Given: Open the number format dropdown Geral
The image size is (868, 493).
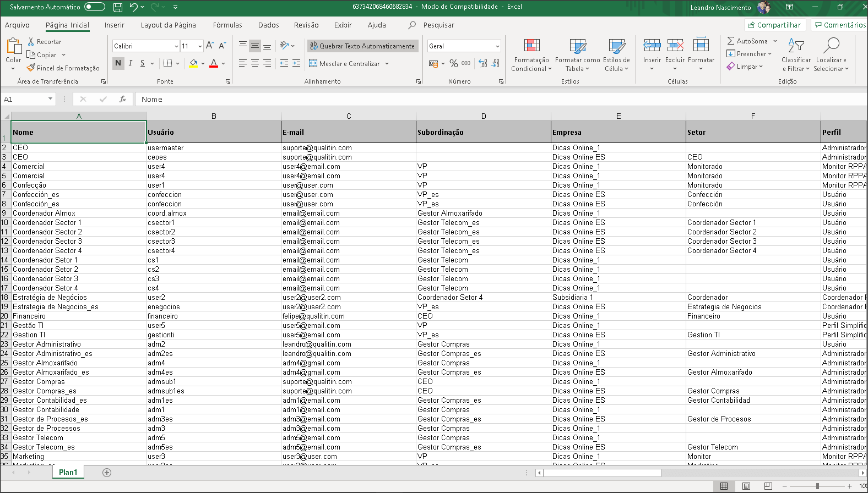Looking at the screenshot, I should point(497,46).
